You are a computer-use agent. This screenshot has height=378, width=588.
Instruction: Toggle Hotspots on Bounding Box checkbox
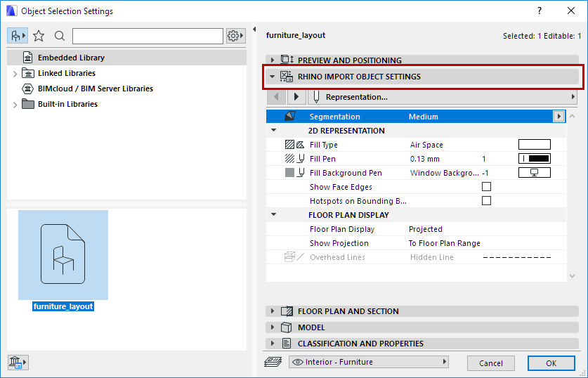pyautogui.click(x=486, y=201)
